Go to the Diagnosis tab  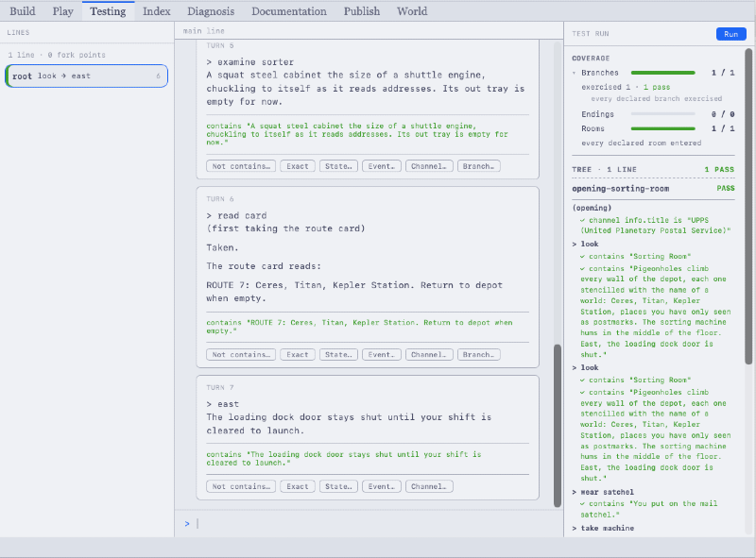(x=211, y=11)
